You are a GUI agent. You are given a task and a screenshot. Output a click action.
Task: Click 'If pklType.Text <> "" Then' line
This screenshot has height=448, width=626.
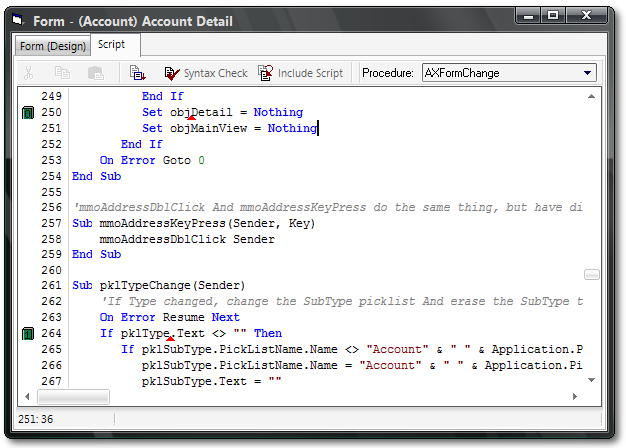tap(191, 333)
